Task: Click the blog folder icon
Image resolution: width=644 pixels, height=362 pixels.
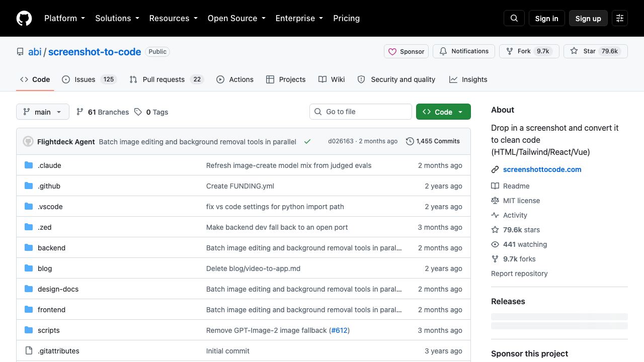Action: point(29,268)
